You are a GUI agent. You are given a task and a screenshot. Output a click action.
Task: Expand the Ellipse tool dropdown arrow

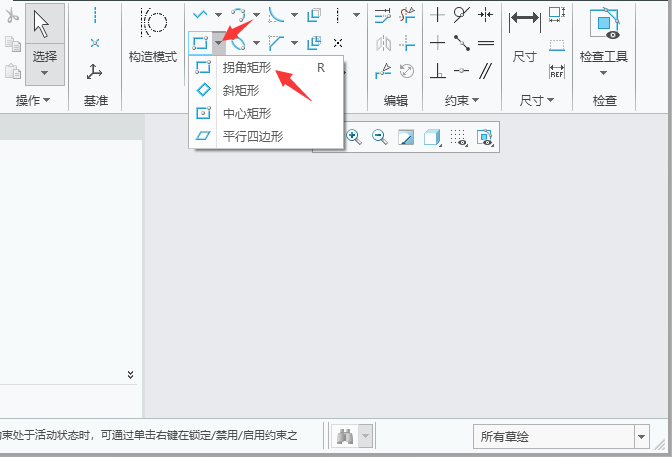(256, 43)
